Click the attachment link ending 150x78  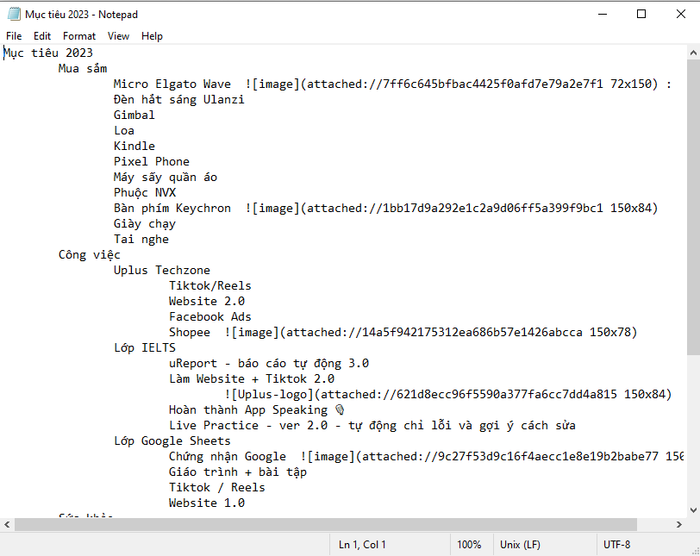click(431, 332)
